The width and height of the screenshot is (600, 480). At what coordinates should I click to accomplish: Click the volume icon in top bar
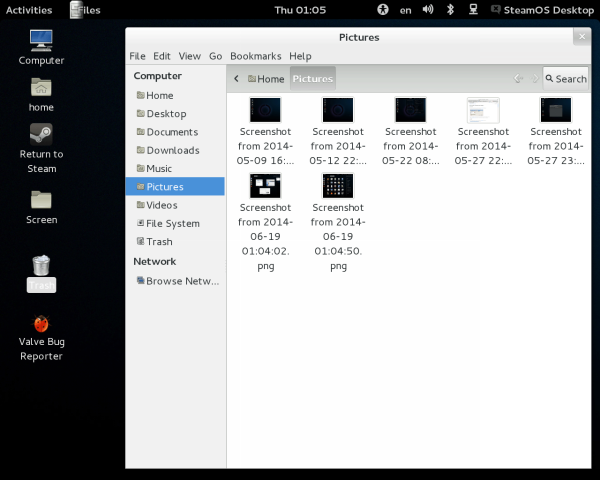tap(428, 10)
